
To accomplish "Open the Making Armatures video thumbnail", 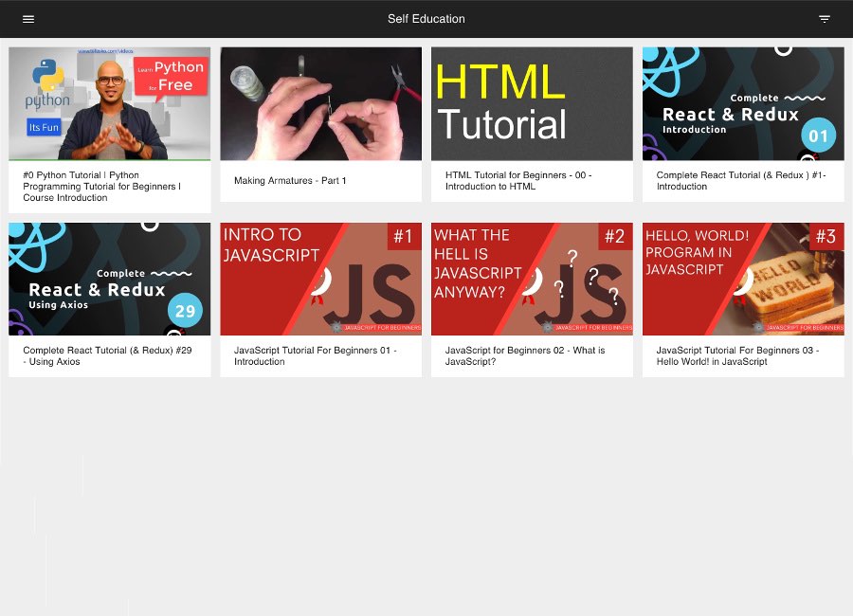I will [320, 103].
